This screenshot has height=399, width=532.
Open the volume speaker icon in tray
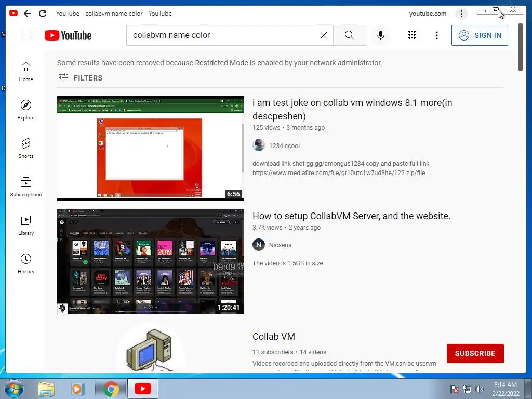[479, 389]
